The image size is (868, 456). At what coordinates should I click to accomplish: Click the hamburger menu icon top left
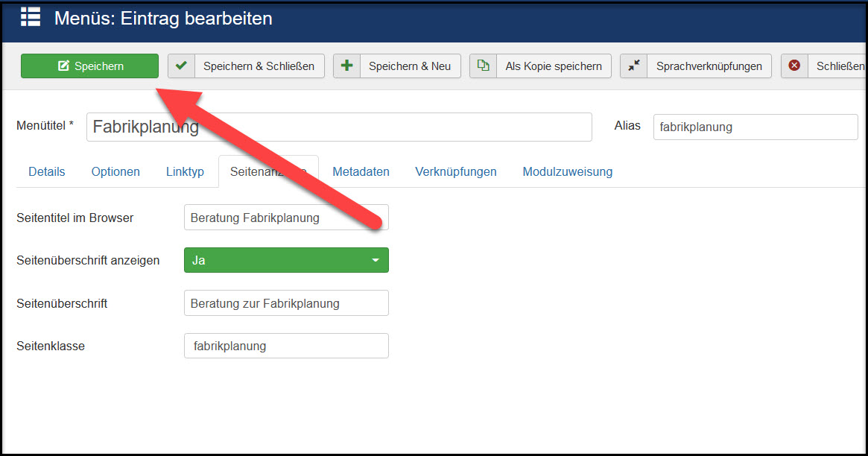click(x=29, y=17)
